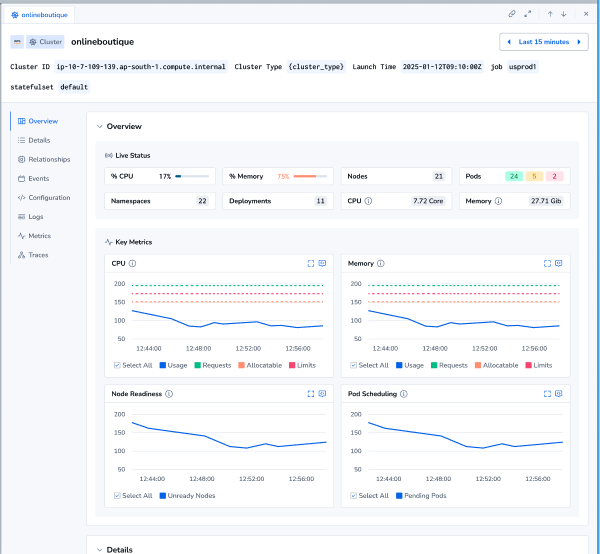
Task: Shift time range backward with left arrow
Action: [509, 42]
